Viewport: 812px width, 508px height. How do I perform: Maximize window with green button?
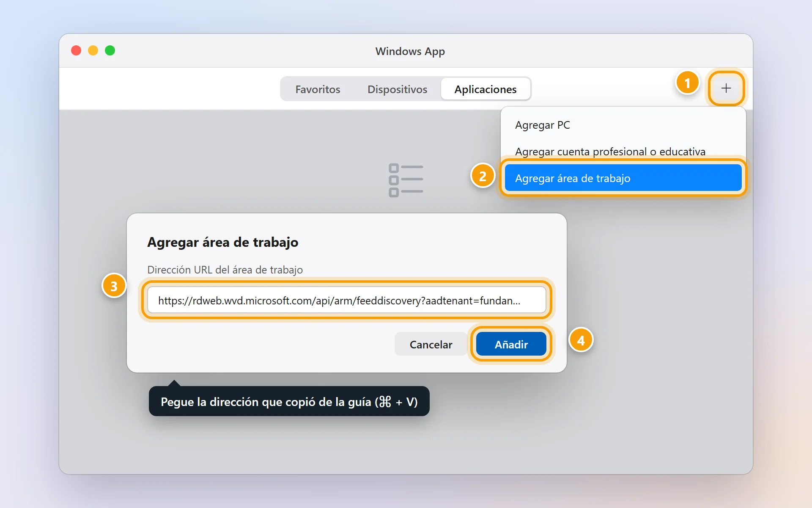tap(110, 51)
